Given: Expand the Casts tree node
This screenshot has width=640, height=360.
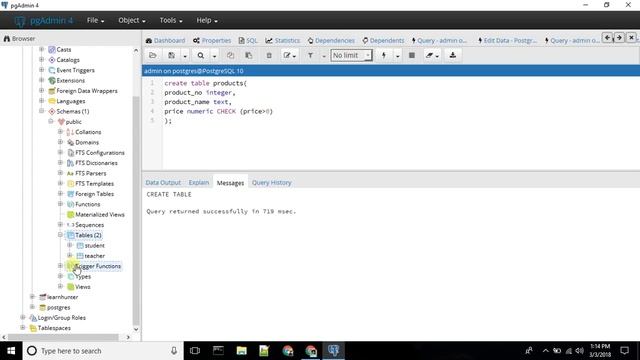Looking at the screenshot, I should [41, 49].
